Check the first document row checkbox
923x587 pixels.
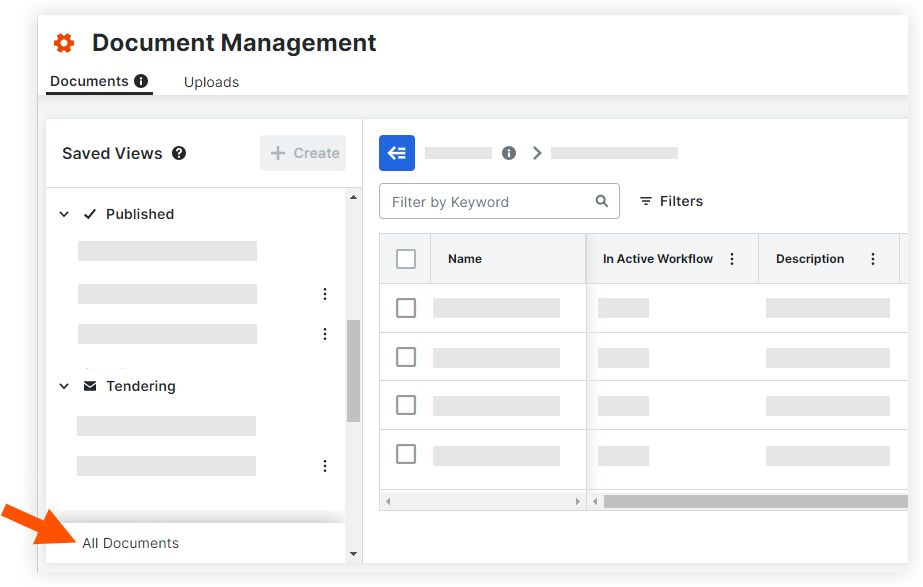click(406, 308)
